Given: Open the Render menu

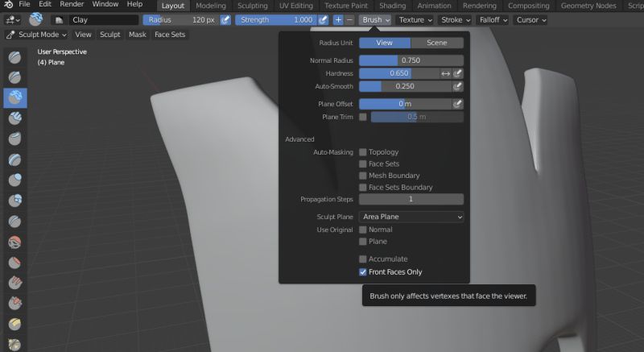Looking at the screenshot, I should point(72,5).
